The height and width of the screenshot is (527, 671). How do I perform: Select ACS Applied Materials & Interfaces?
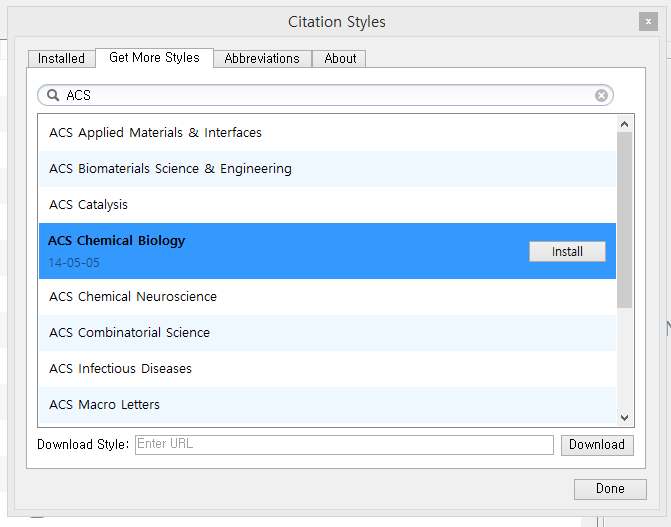[327, 133]
